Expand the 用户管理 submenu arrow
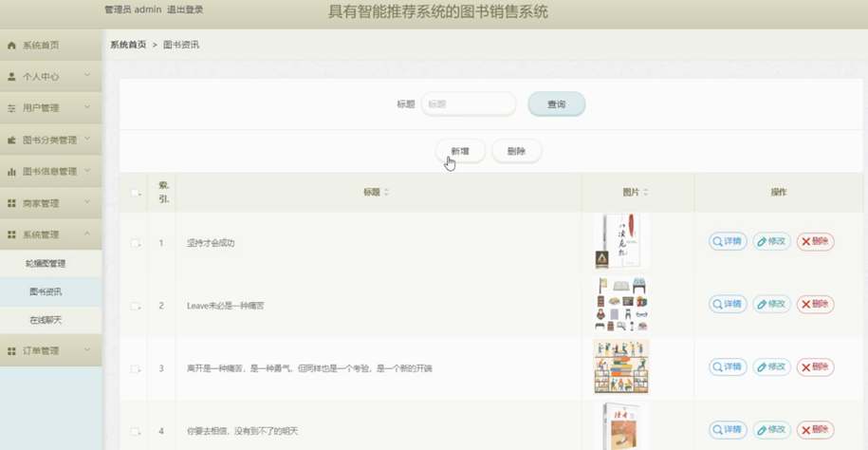 click(x=87, y=107)
